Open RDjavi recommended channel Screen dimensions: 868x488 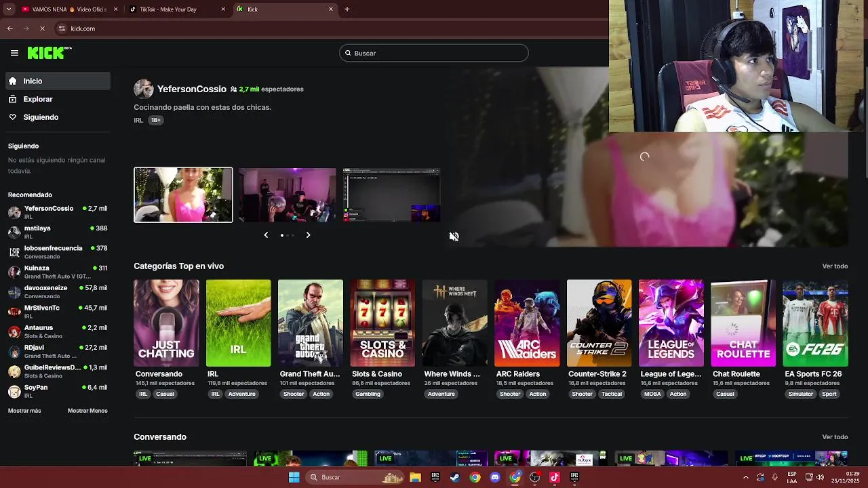click(58, 351)
